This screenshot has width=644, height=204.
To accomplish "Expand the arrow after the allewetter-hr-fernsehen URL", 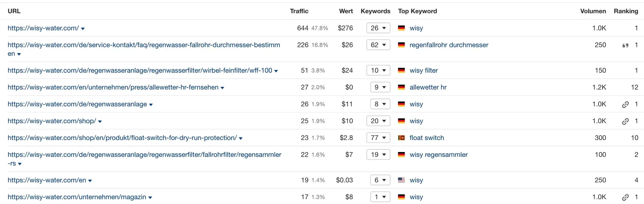I will point(222,88).
